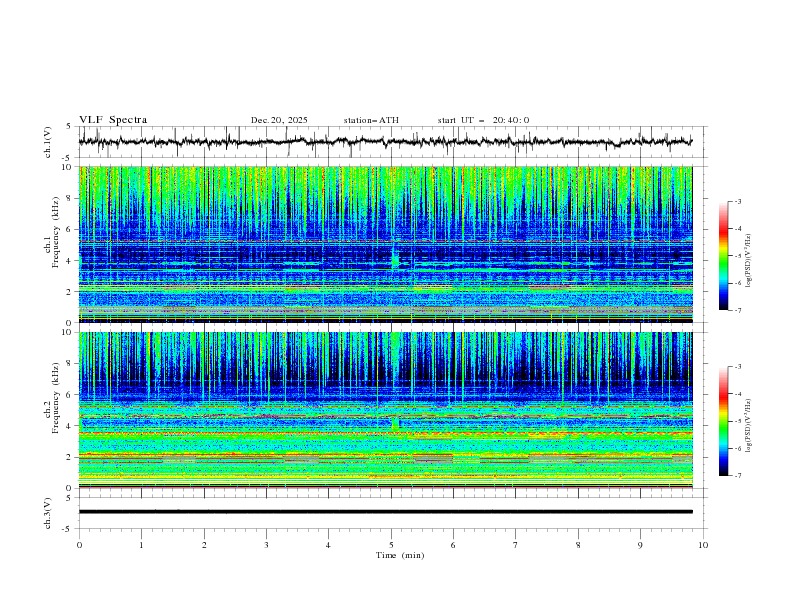This screenshot has width=792, height=612.
Task: Click the ch.1 log(PSD) colorbar label
Action: [x=749, y=261]
